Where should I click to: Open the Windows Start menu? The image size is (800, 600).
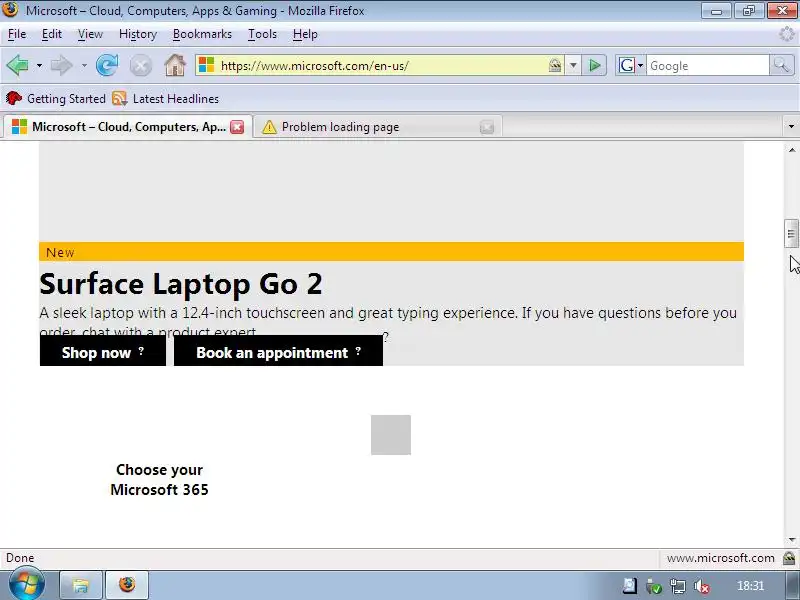click(x=27, y=585)
